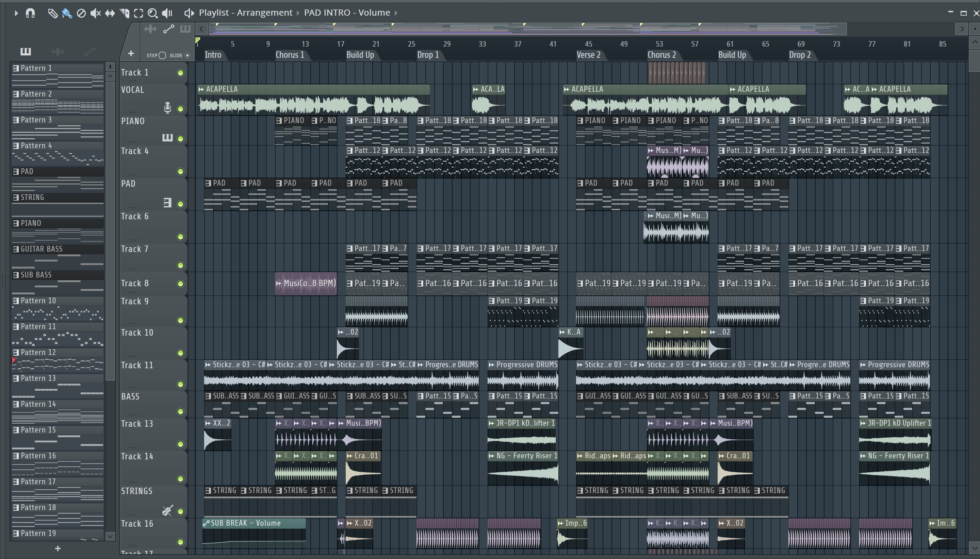Click the Playlist - Arrangement title text
The width and height of the screenshot is (980, 559).
point(245,13)
